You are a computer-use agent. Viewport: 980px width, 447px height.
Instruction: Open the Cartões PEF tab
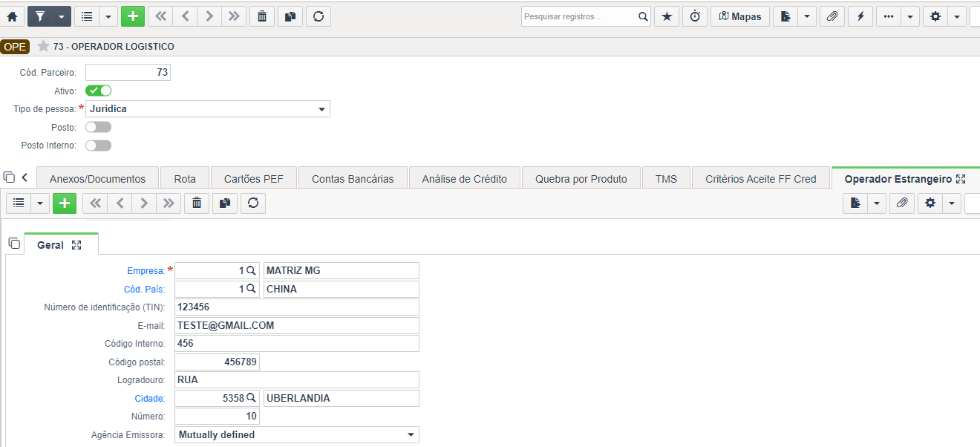253,179
